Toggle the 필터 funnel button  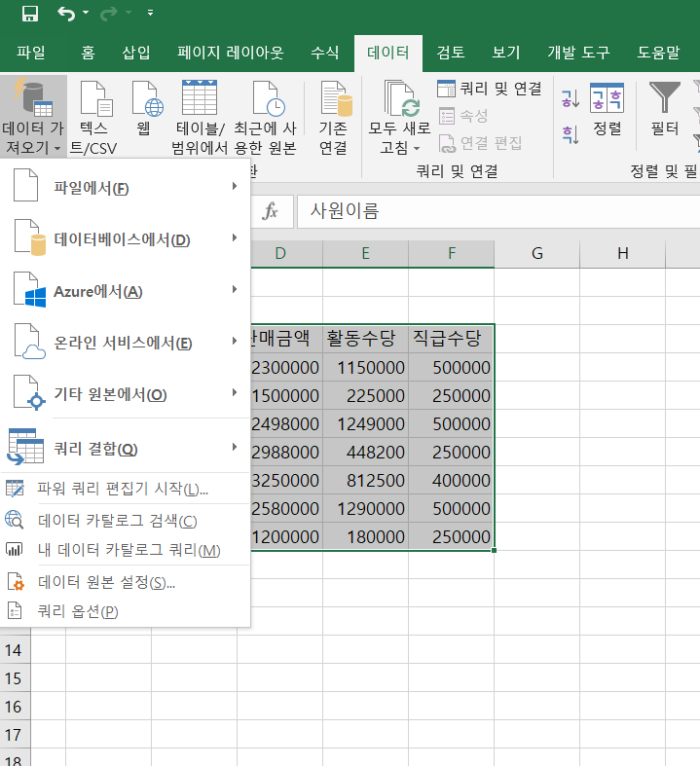point(665,109)
